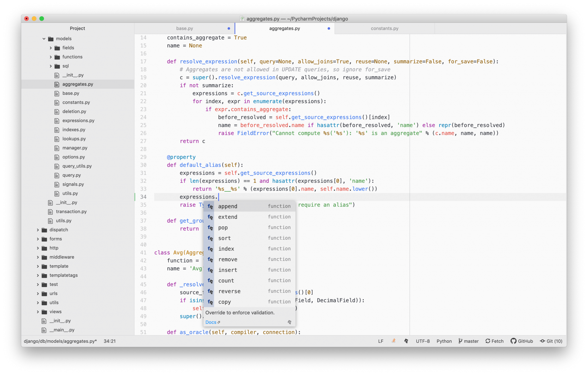
Task: Click the file icon next to aggregates.py
Action: pos(57,84)
